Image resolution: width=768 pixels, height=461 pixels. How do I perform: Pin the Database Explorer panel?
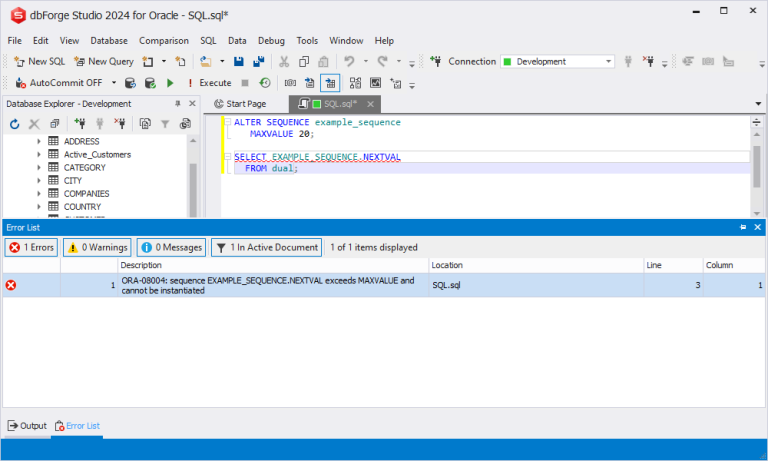click(178, 104)
